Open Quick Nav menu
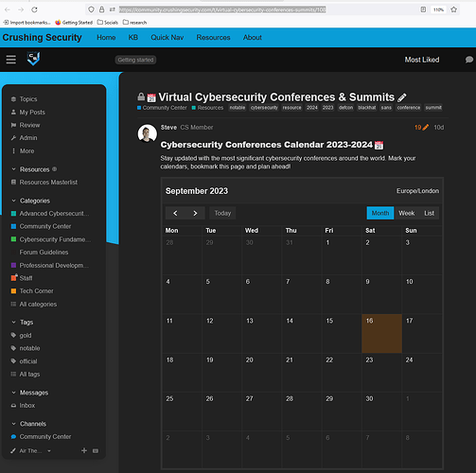The image size is (476, 473). coord(167,38)
